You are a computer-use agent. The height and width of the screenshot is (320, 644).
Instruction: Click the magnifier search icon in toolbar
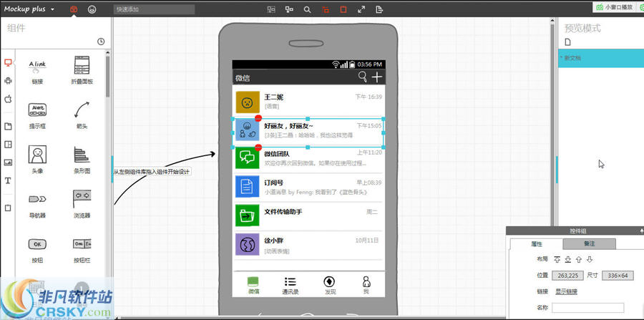[307, 9]
